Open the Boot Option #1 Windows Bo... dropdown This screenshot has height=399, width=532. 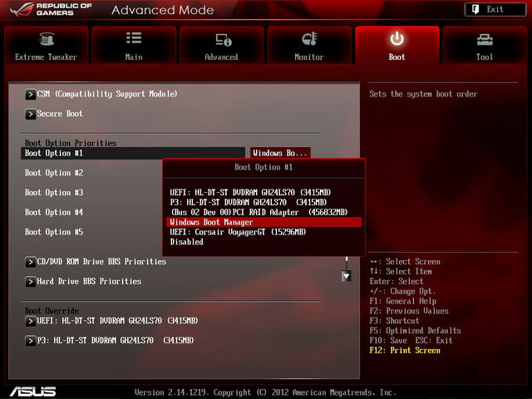point(280,153)
